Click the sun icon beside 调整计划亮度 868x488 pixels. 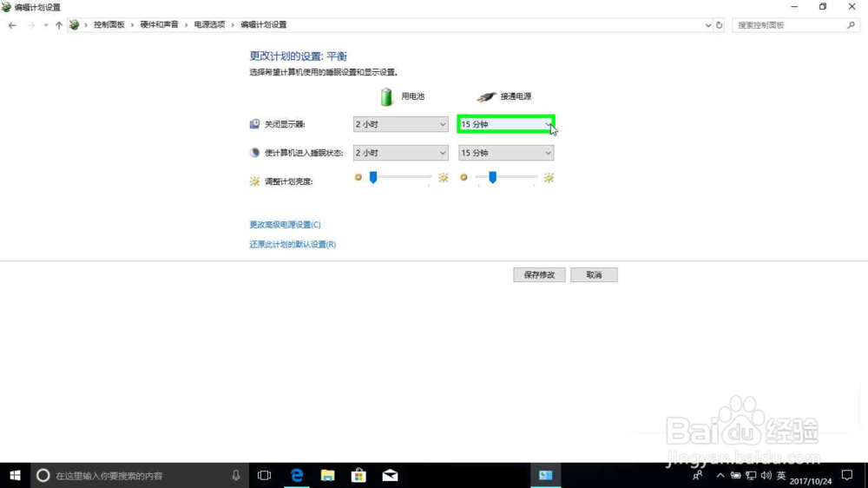point(254,181)
